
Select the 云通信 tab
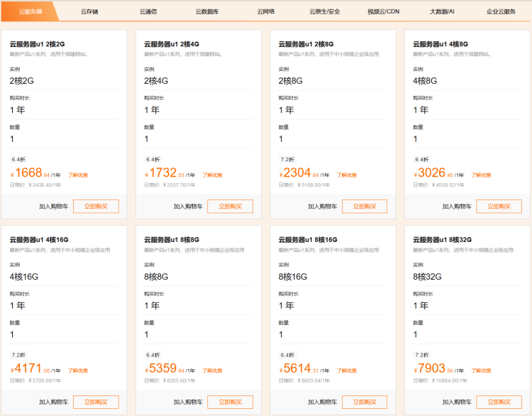148,11
